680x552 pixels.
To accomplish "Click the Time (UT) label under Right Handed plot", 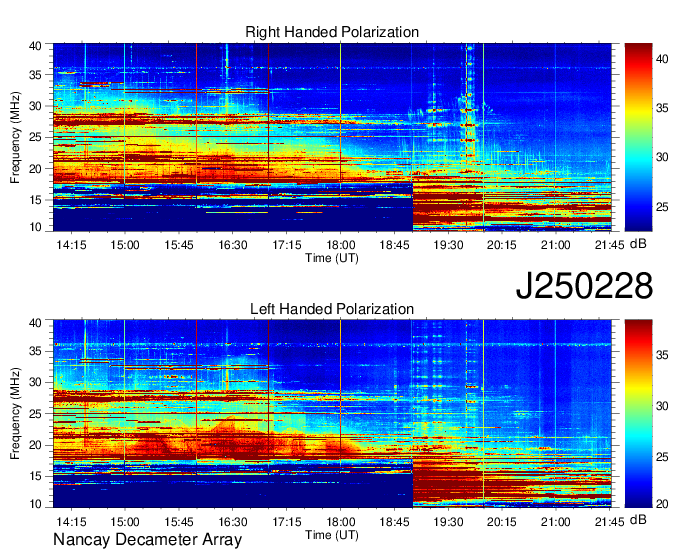I will coord(332,258).
